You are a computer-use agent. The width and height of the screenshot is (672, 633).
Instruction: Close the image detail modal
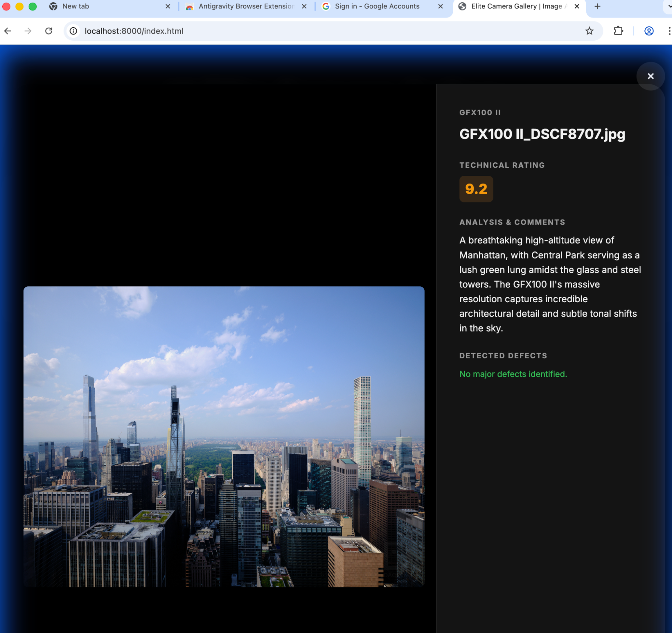pos(650,76)
